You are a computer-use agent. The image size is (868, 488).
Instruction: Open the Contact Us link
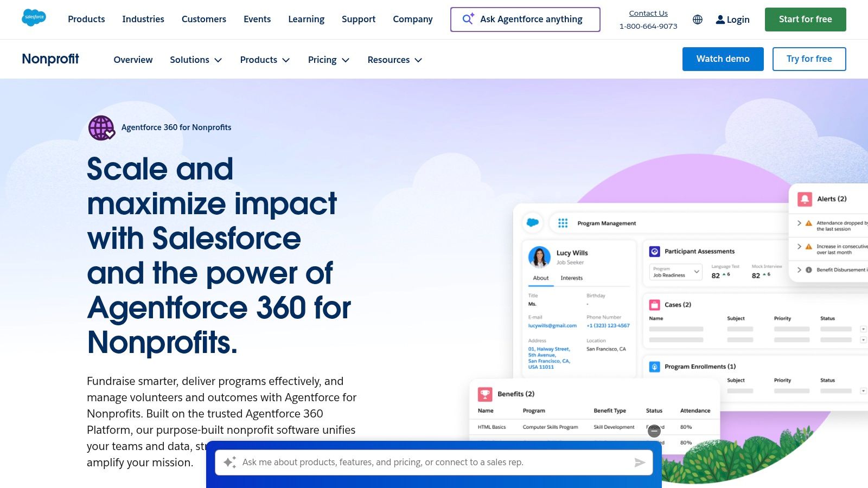pyautogui.click(x=648, y=13)
